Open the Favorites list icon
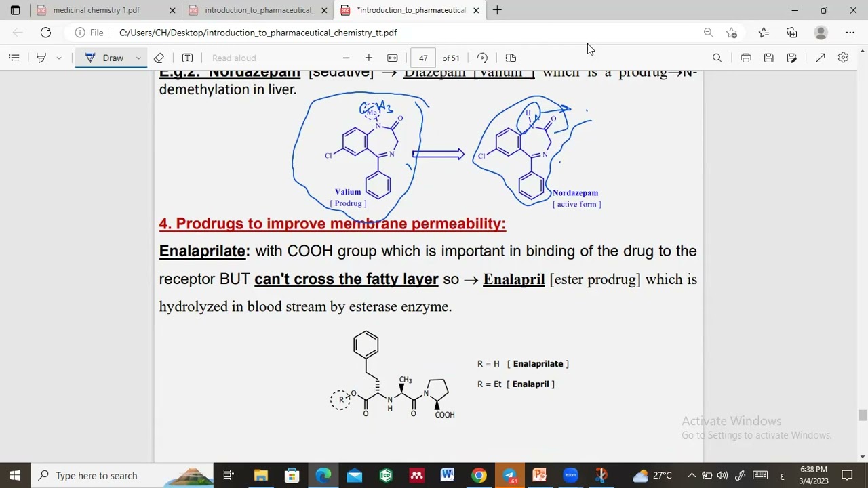 (x=764, y=33)
